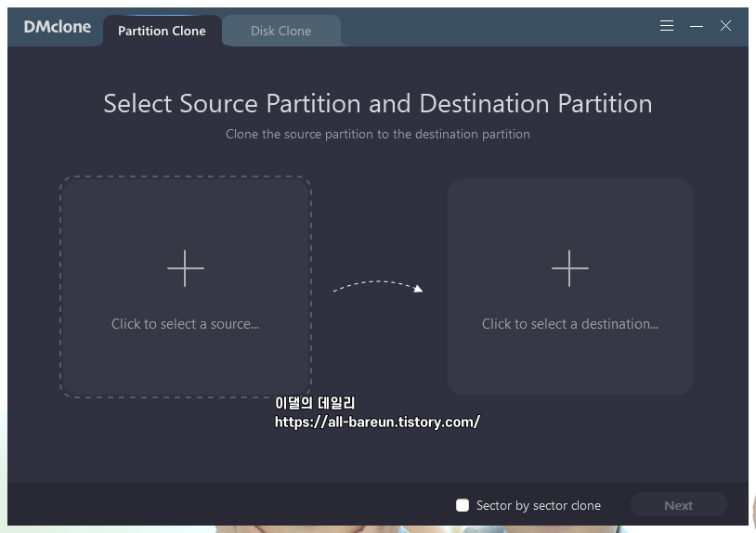This screenshot has height=533, width=756.
Task: Minimize the DMclone window
Action: pyautogui.click(x=697, y=26)
